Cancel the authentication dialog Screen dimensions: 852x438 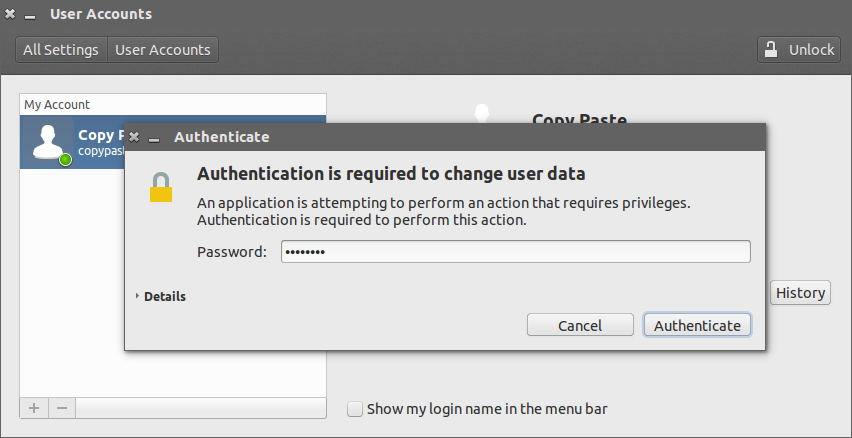580,325
